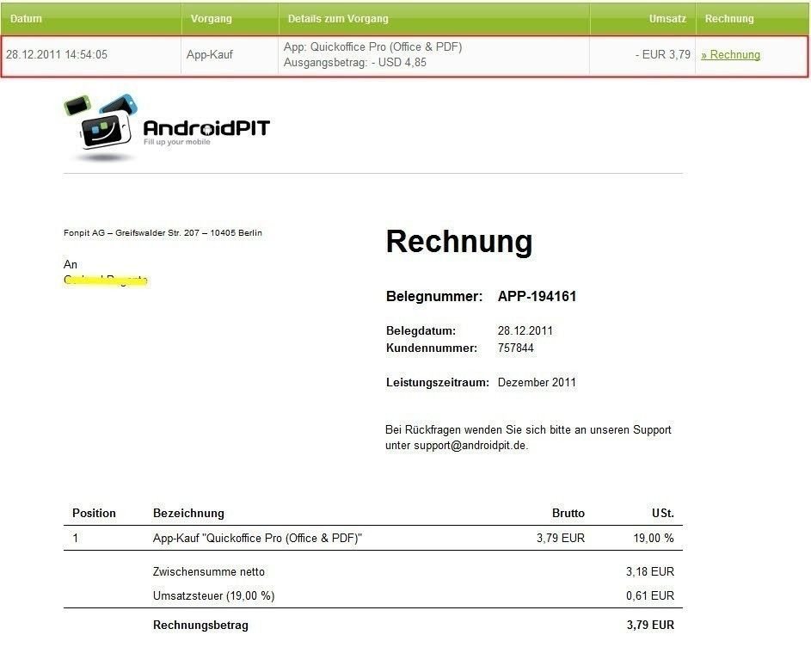Click the Umsatz column header
The width and height of the screenshot is (811, 672).
(x=667, y=19)
